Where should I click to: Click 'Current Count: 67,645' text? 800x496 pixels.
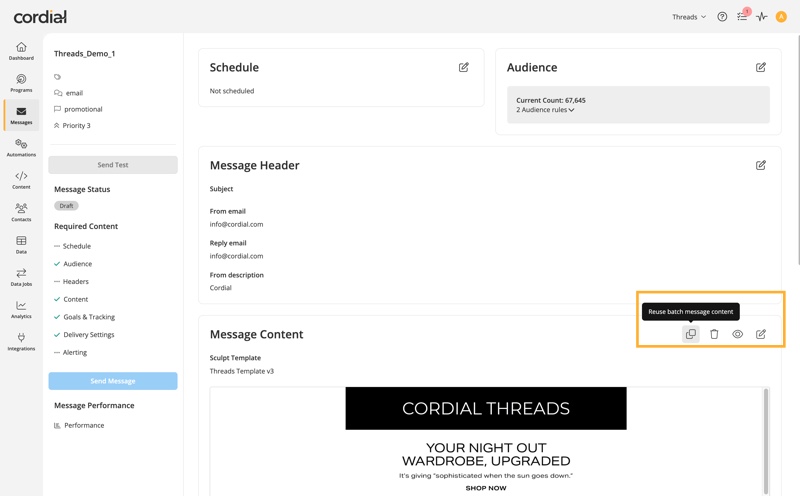(x=551, y=101)
